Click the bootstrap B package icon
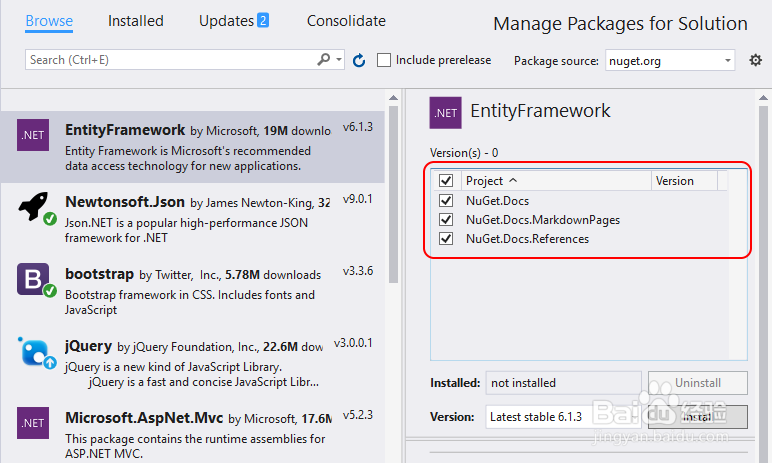Viewport: 772px width, 463px height. [x=33, y=279]
